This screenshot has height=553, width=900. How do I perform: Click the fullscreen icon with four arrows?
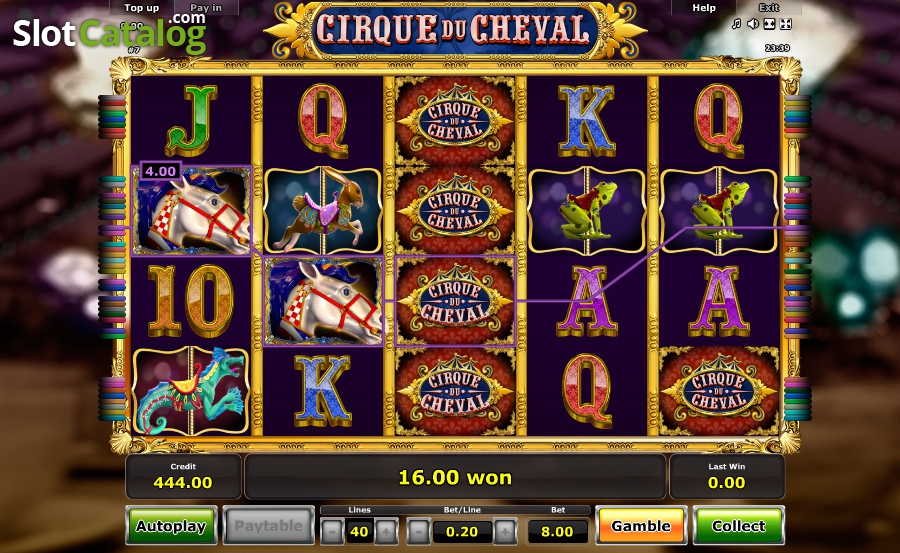786,24
